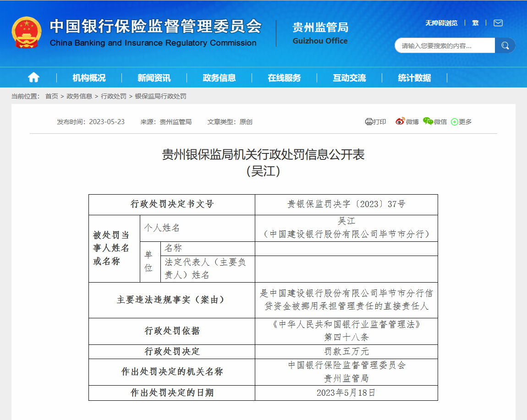Expand more sharing options (更多)
This screenshot has height=420, width=527.
(x=461, y=122)
